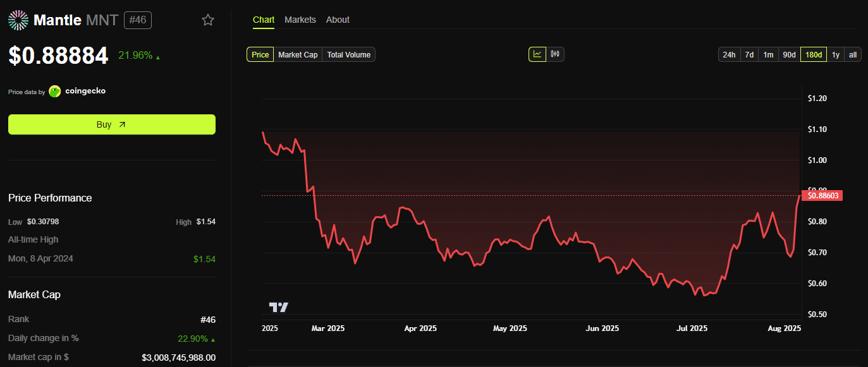Image resolution: width=868 pixels, height=367 pixels.
Task: Select the 90d time range
Action: [789, 54]
